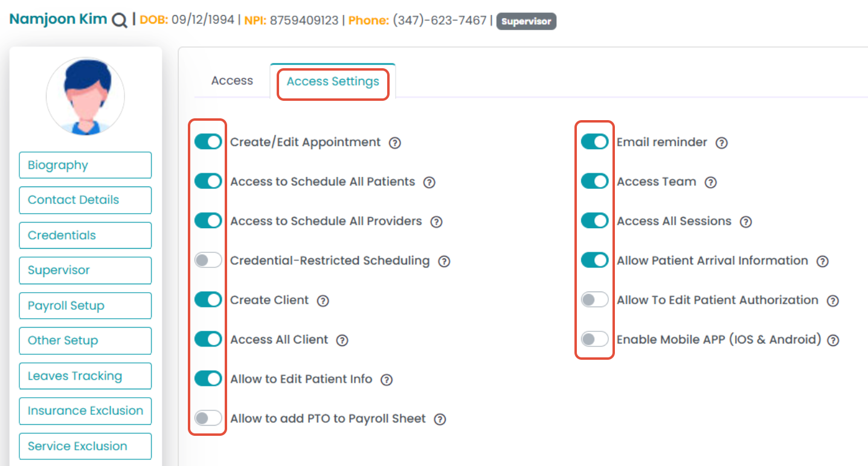Turn on Enable Mobile APP toggle
Image resolution: width=868 pixels, height=466 pixels.
(594, 339)
